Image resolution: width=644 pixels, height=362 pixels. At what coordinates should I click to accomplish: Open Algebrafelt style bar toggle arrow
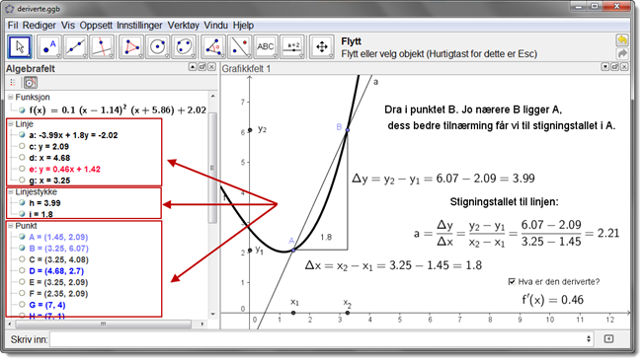point(193,67)
